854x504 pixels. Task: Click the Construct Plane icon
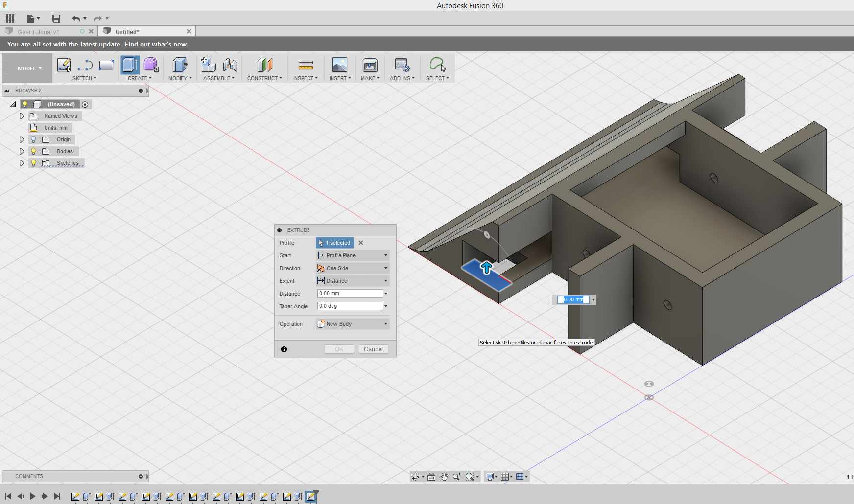[x=264, y=65]
